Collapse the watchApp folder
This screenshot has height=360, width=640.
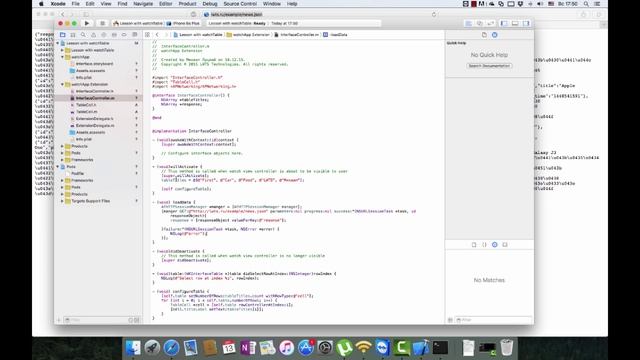pyautogui.click(x=62, y=57)
